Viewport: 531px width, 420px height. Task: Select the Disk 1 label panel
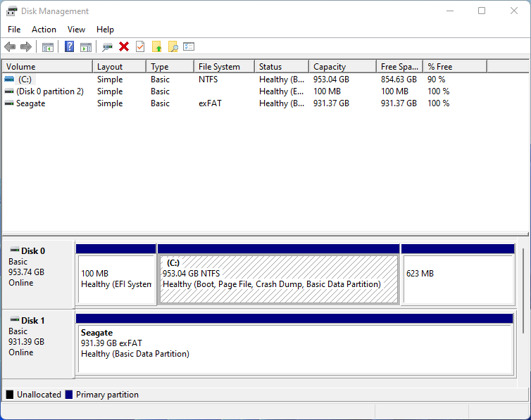point(38,344)
